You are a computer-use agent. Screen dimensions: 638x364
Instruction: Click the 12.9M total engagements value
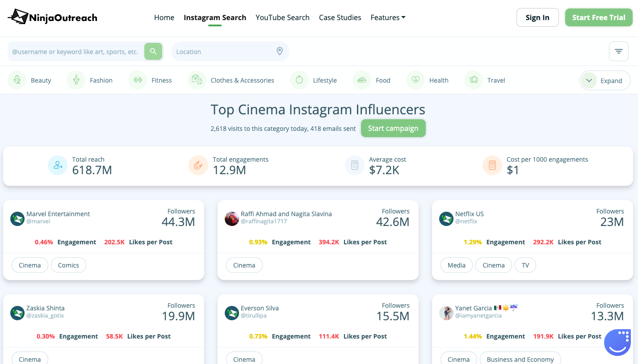coord(229,170)
